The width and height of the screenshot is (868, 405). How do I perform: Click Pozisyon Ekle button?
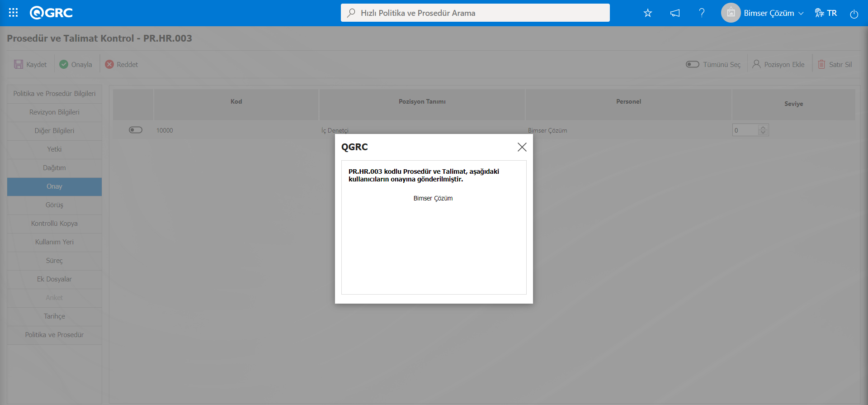(778, 64)
